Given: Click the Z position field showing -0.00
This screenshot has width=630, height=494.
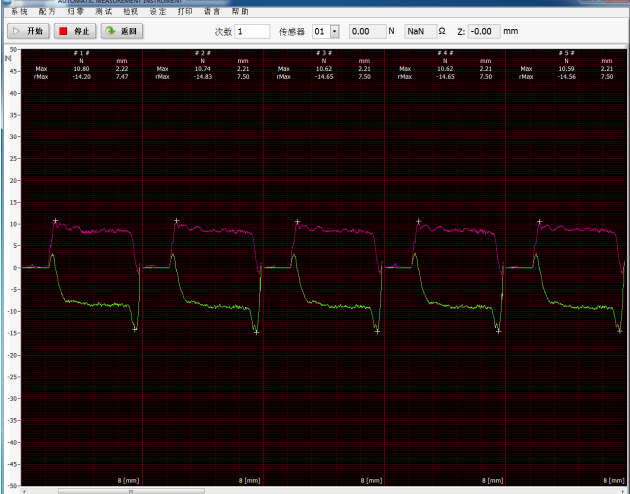Looking at the screenshot, I should pyautogui.click(x=484, y=31).
